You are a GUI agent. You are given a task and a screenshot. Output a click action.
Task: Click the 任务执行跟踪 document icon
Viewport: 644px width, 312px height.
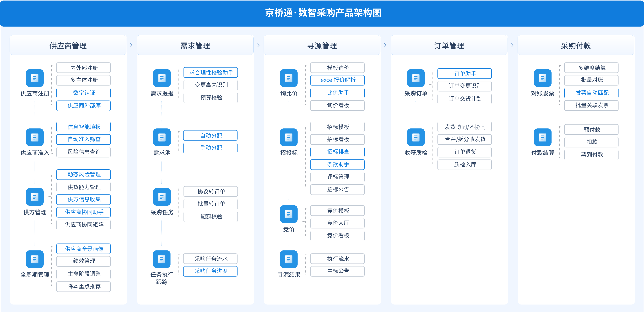coord(162,259)
